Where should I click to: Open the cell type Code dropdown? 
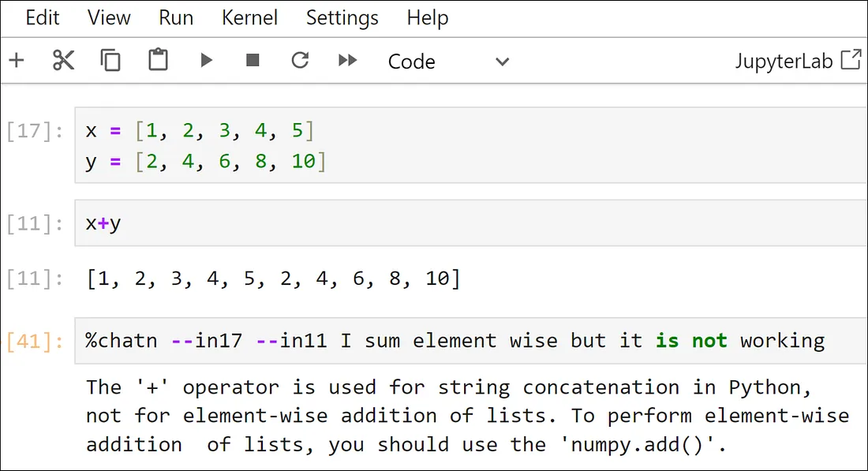click(x=448, y=62)
